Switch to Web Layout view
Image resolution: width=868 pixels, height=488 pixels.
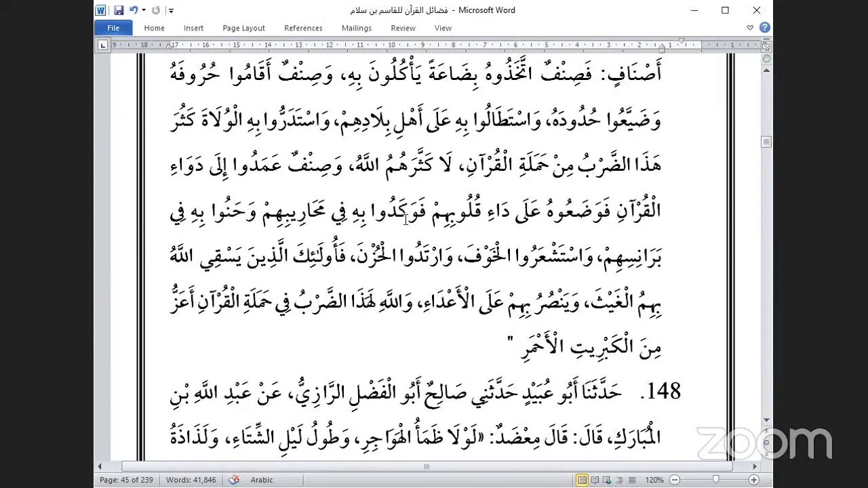[606, 480]
